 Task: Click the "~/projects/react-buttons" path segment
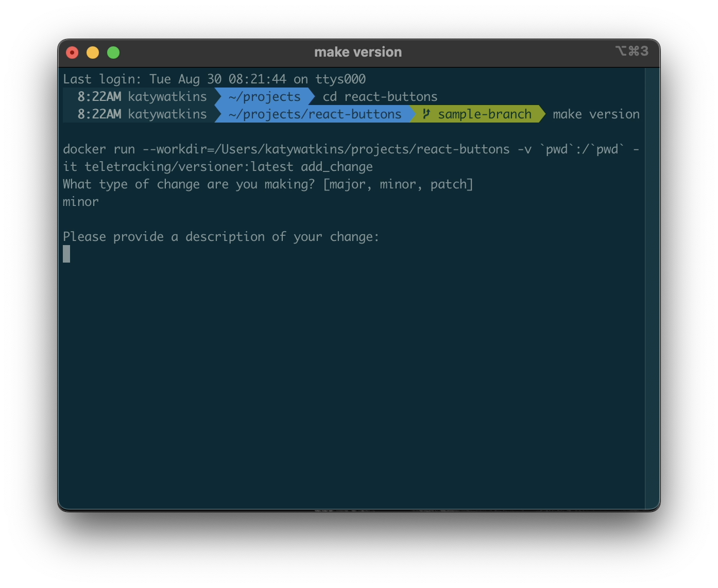coord(315,114)
